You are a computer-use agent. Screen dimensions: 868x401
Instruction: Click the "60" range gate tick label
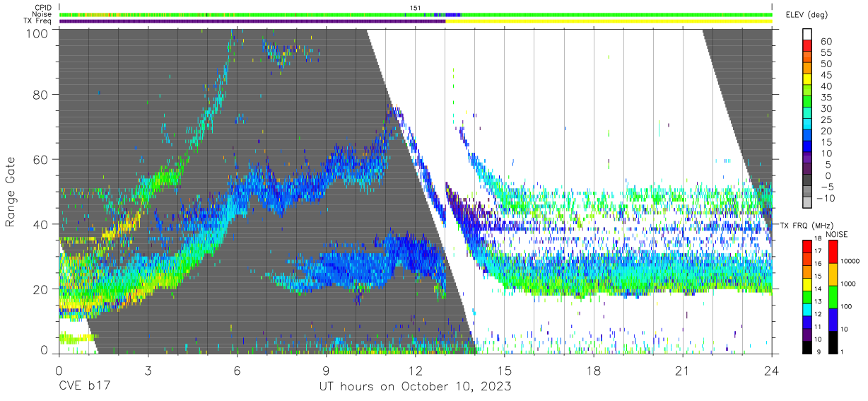coord(42,160)
